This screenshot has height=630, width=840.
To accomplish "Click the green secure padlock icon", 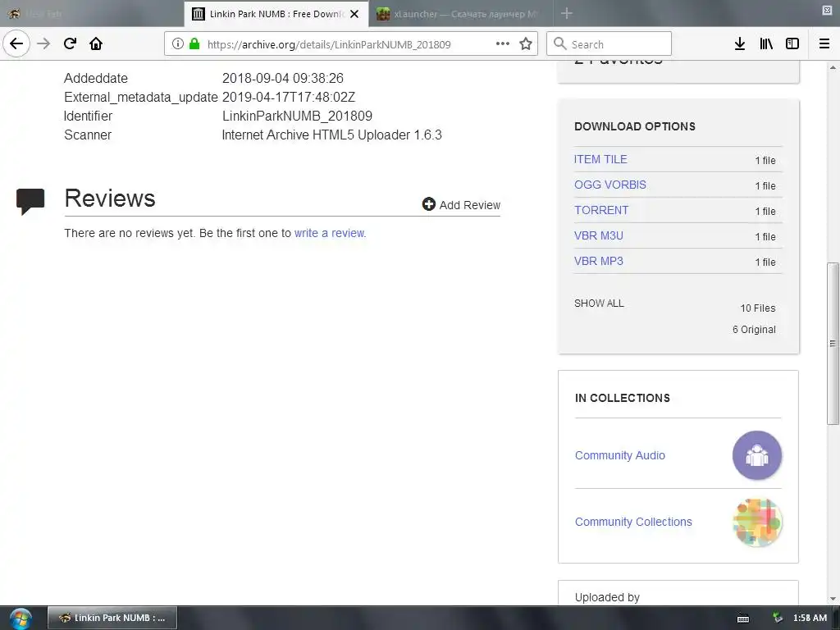I will 194,43.
